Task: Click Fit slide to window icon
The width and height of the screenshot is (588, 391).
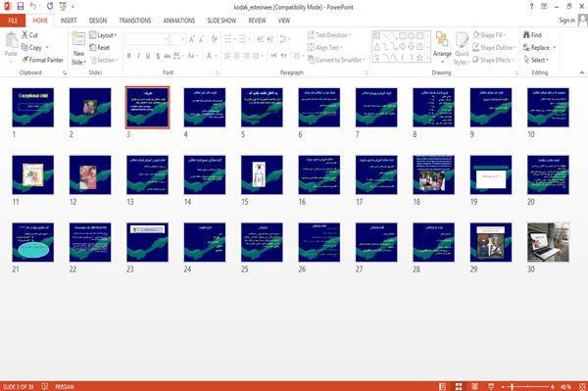Action: pos(582,386)
